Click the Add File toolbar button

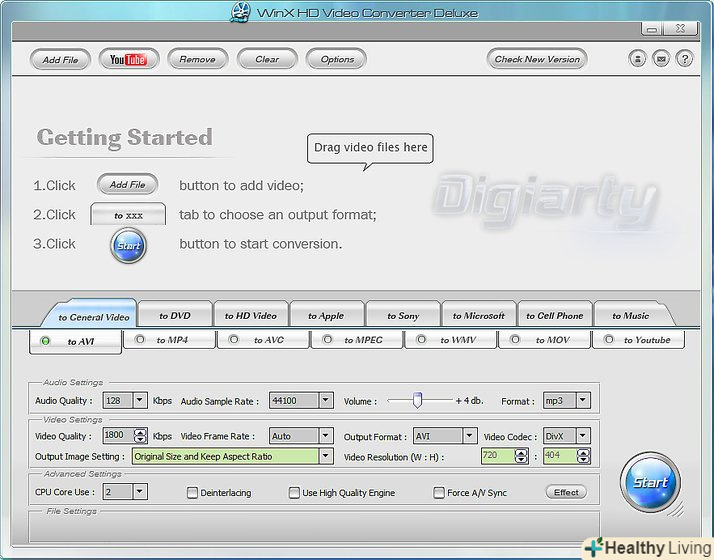tap(60, 59)
